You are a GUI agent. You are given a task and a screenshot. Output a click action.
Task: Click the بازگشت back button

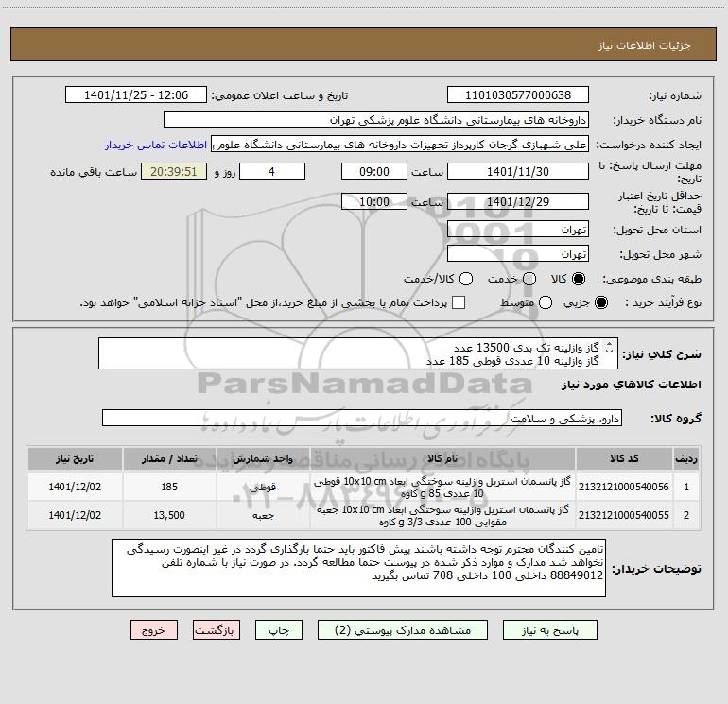(x=217, y=630)
